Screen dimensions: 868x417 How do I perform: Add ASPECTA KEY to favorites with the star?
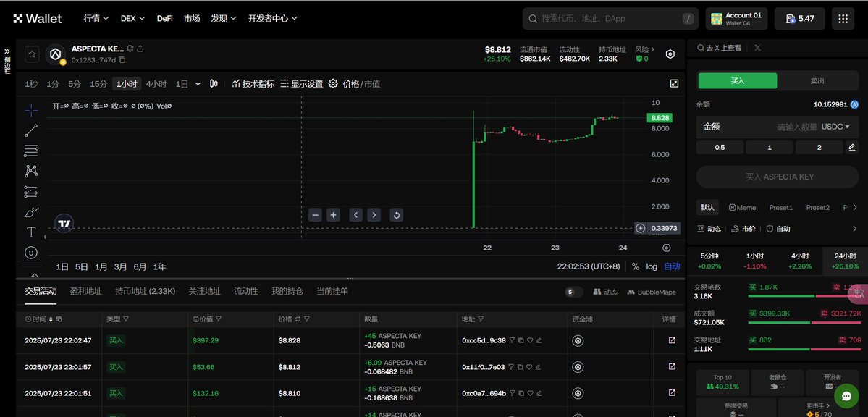[x=32, y=54]
